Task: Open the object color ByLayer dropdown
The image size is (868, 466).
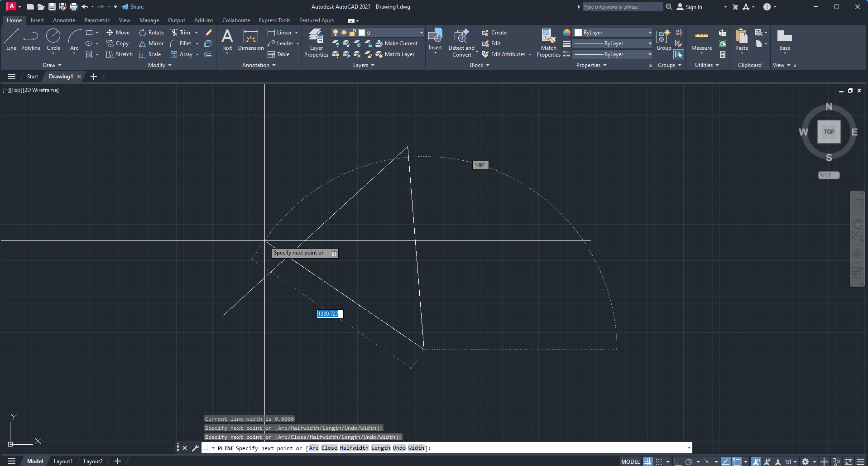Action: point(650,33)
